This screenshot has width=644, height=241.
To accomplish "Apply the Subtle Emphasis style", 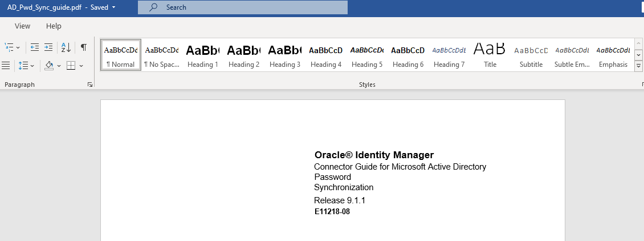I will coord(572,55).
